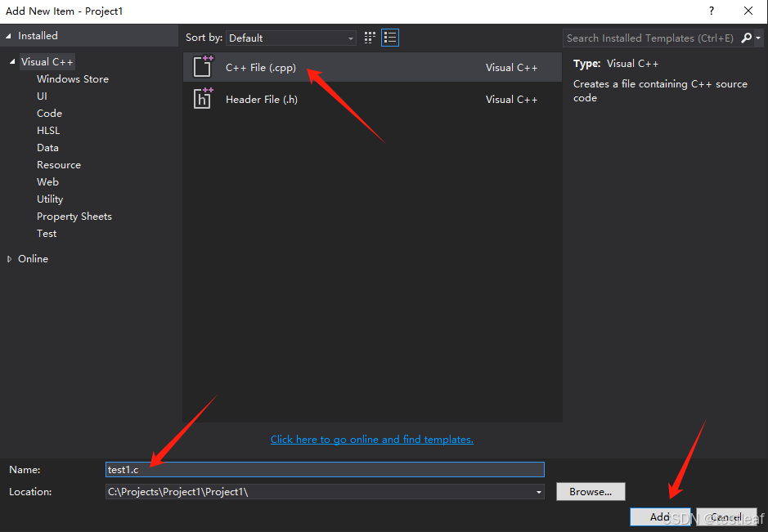Select the Code category
This screenshot has height=532, width=768.
(x=49, y=113)
